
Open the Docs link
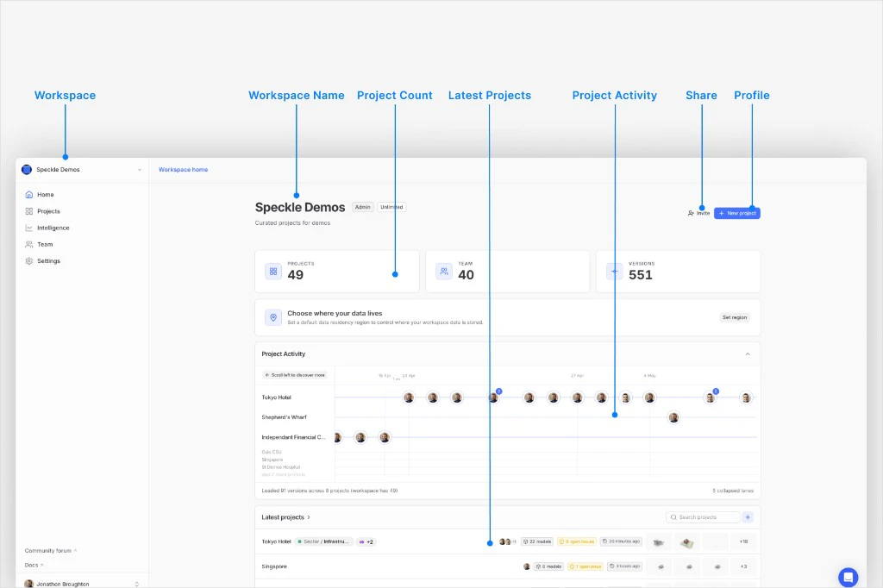pyautogui.click(x=34, y=565)
